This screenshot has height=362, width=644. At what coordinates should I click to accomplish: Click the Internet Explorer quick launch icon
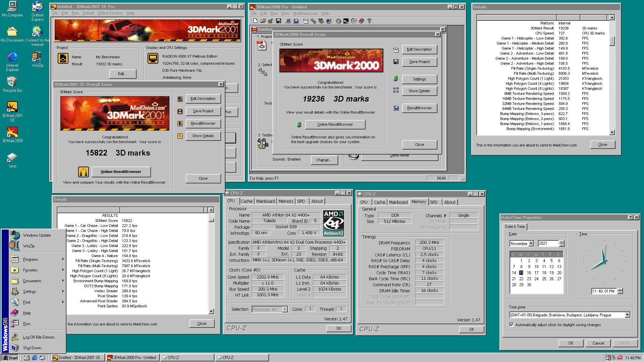pyautogui.click(x=35, y=358)
